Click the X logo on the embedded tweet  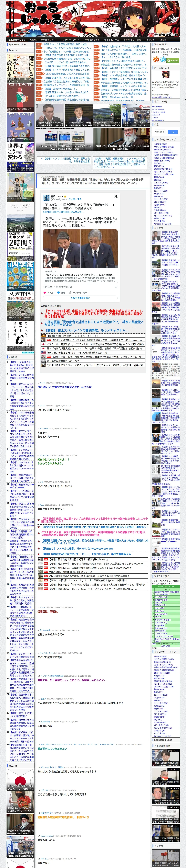pyautogui.click(x=116, y=196)
